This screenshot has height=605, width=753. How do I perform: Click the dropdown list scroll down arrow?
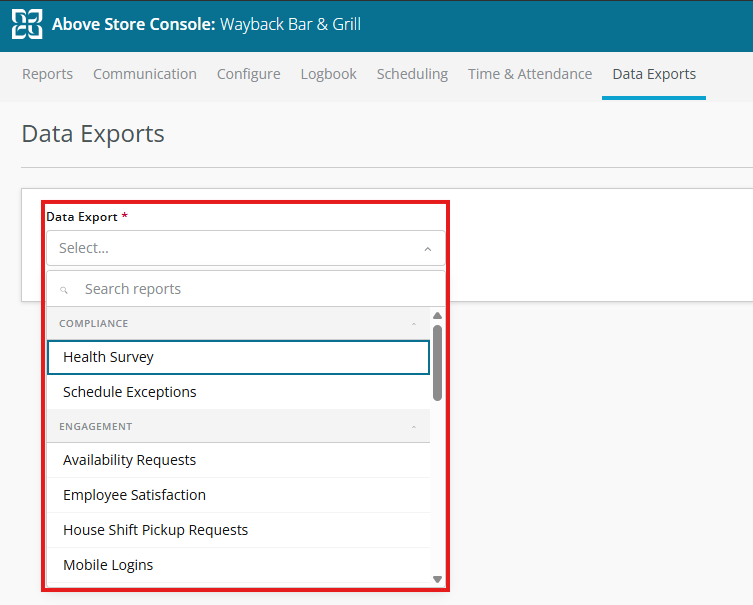click(437, 579)
